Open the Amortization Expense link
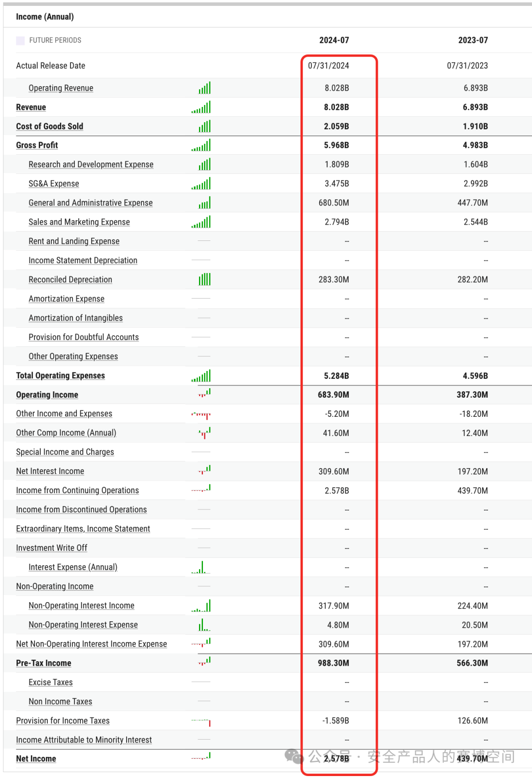Screen dimensions: 532x778 click(66, 299)
